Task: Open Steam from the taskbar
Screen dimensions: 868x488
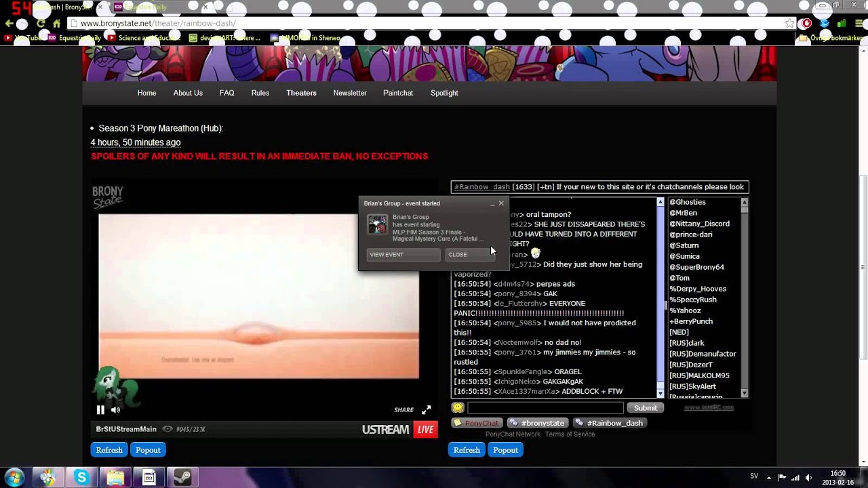Action: click(x=182, y=477)
